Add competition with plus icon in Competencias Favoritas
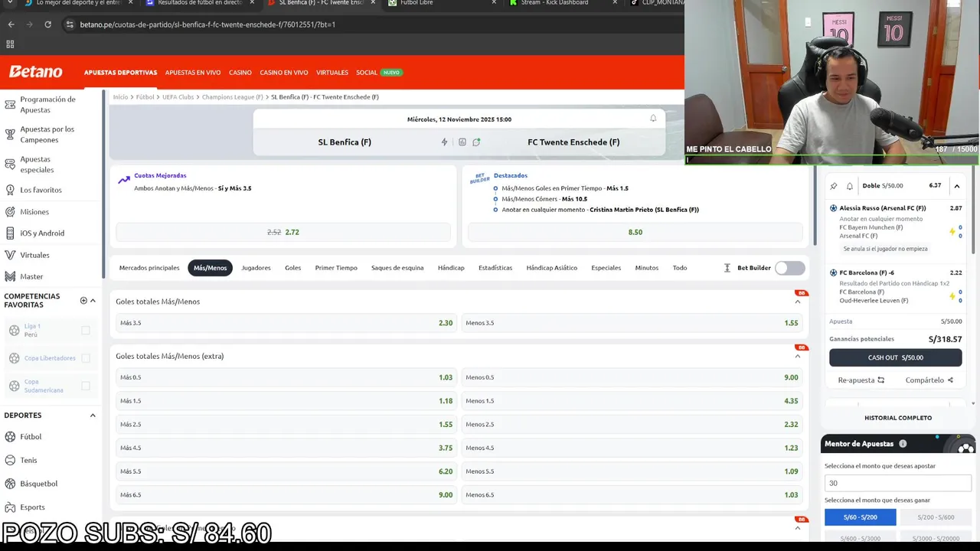The width and height of the screenshot is (980, 551). pyautogui.click(x=83, y=300)
